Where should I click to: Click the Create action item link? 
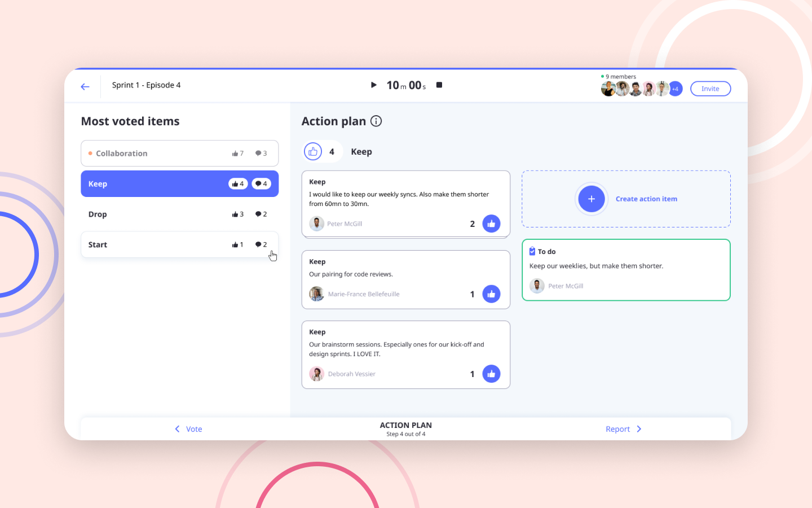[x=646, y=199]
